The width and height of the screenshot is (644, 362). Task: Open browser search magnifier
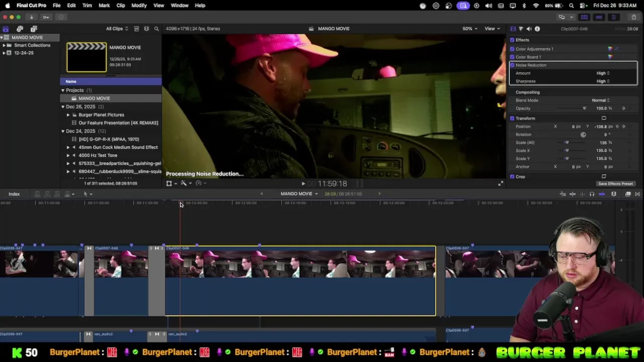(156, 29)
